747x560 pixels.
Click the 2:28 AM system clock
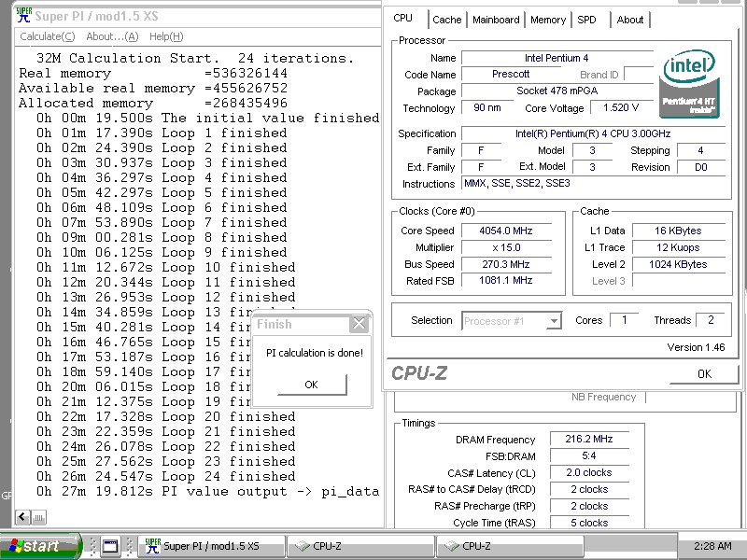[x=712, y=546]
